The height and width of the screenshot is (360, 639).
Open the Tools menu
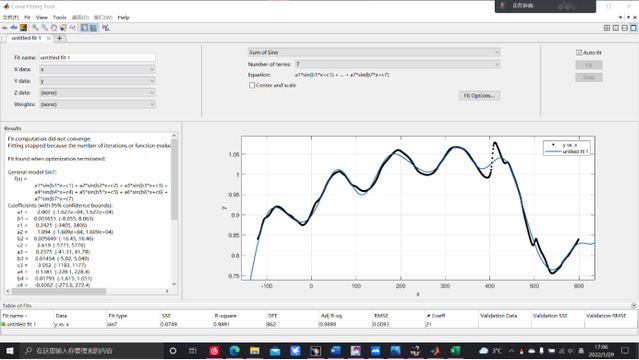tap(59, 18)
